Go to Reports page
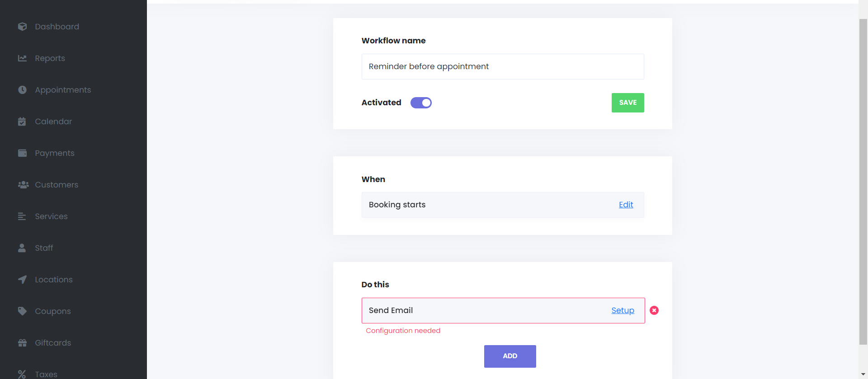Screen dimensions: 868x379 click(50, 58)
